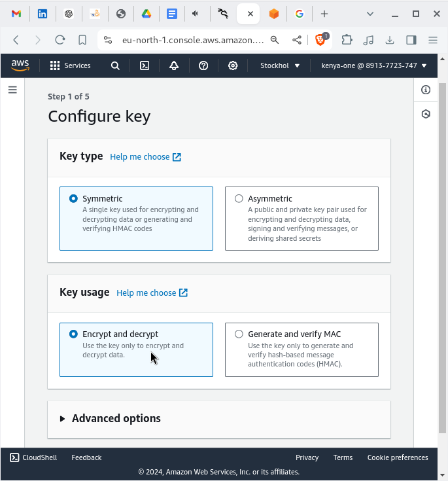Switch to the LinkedIn browser tab
Viewport: 448px width, 481px height.
(x=43, y=14)
